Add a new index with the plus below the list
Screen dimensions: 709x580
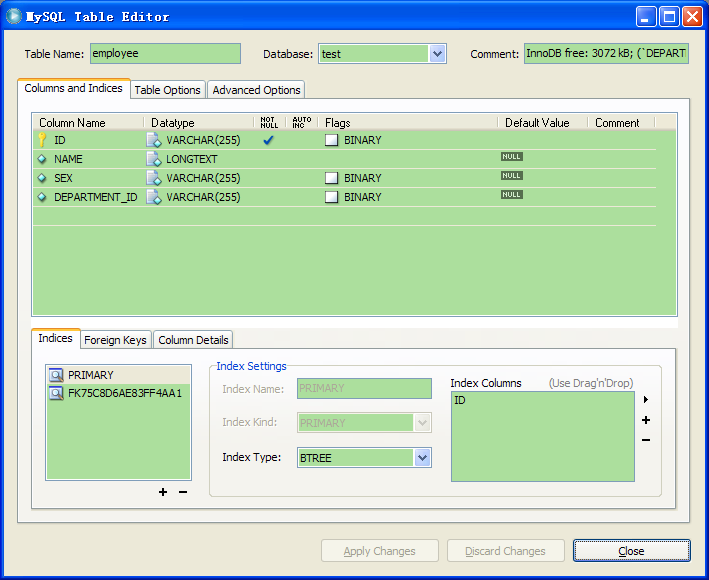[x=163, y=491]
